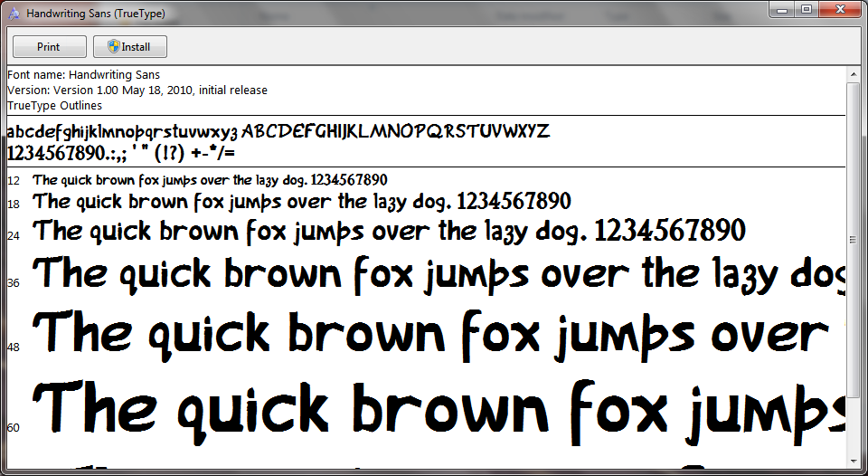The height and width of the screenshot is (476, 868).
Task: Click the 18-point sample sentence
Action: point(302,202)
